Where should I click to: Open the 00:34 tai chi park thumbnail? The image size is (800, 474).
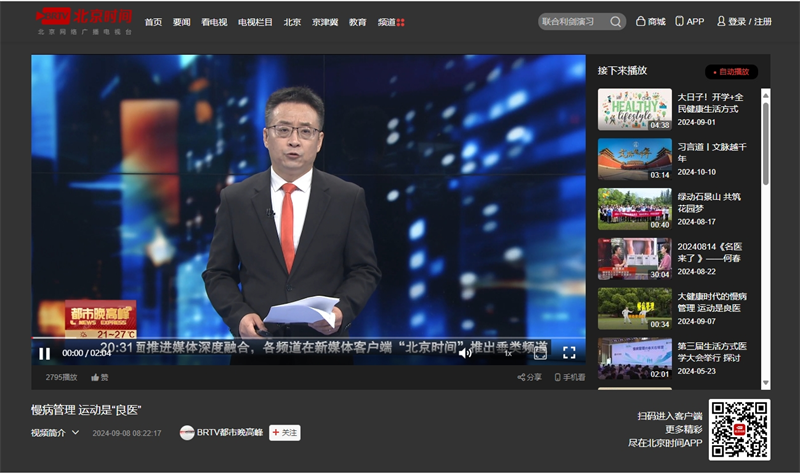[635, 308]
